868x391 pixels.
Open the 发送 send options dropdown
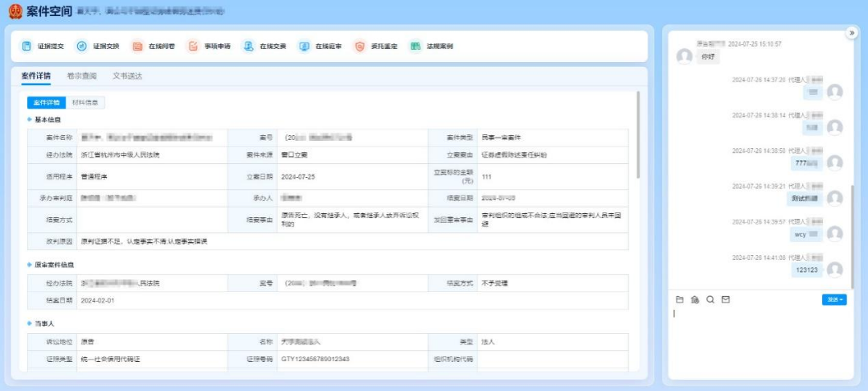pos(834,299)
